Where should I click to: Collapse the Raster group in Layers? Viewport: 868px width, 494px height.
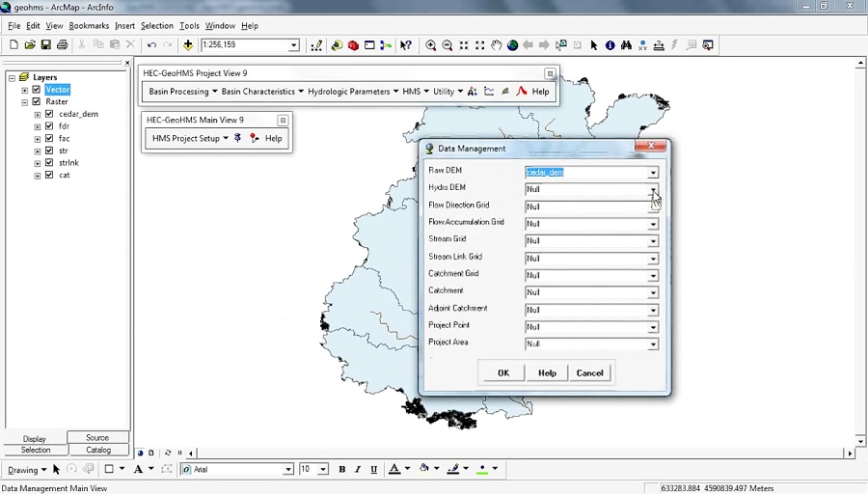[25, 102]
